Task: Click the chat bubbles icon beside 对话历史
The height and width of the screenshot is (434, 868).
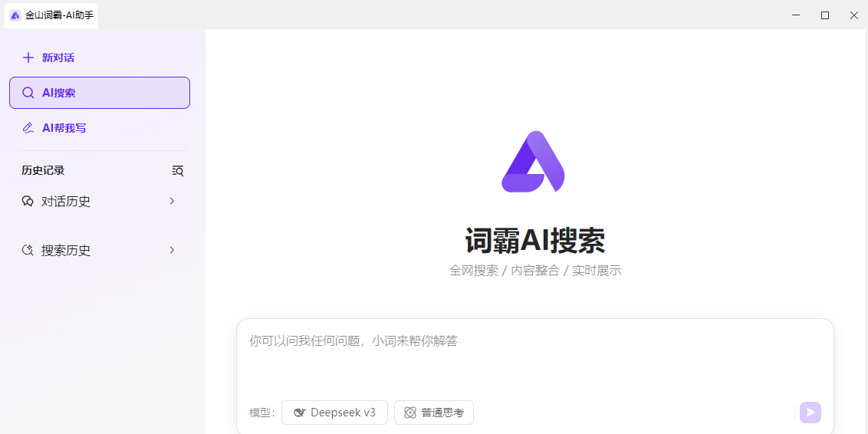Action: 28,202
